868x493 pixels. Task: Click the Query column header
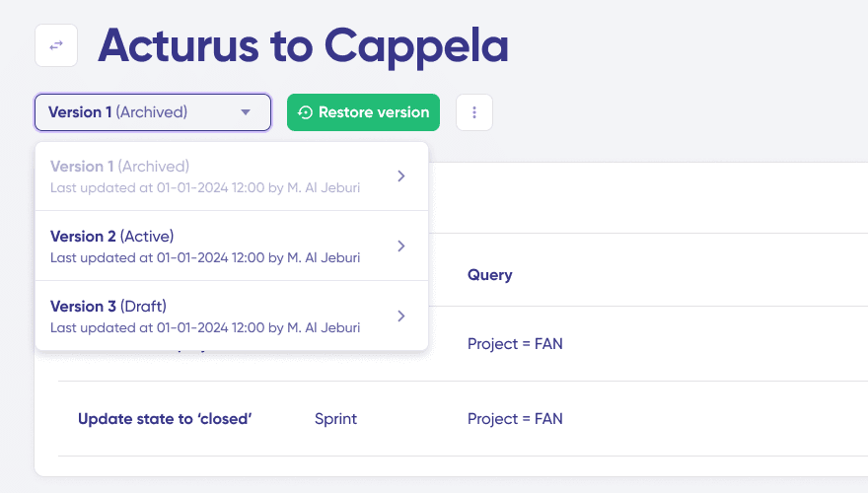click(x=489, y=275)
